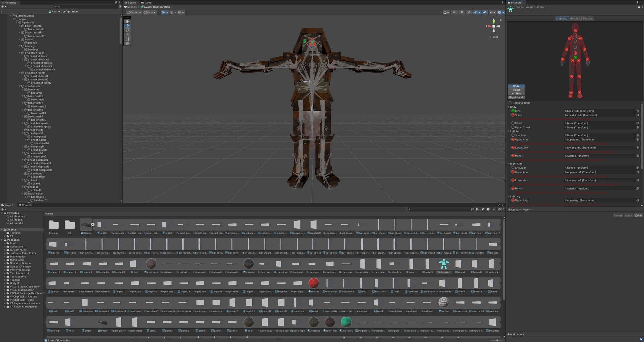Toggle scene visibility of hidden objects
This screenshot has width=644, height=342.
(485, 12)
